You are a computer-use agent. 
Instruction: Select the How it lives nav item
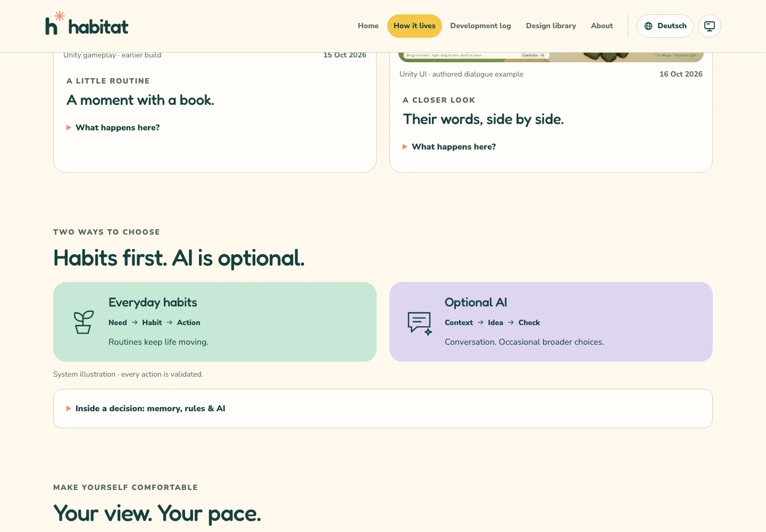[414, 26]
